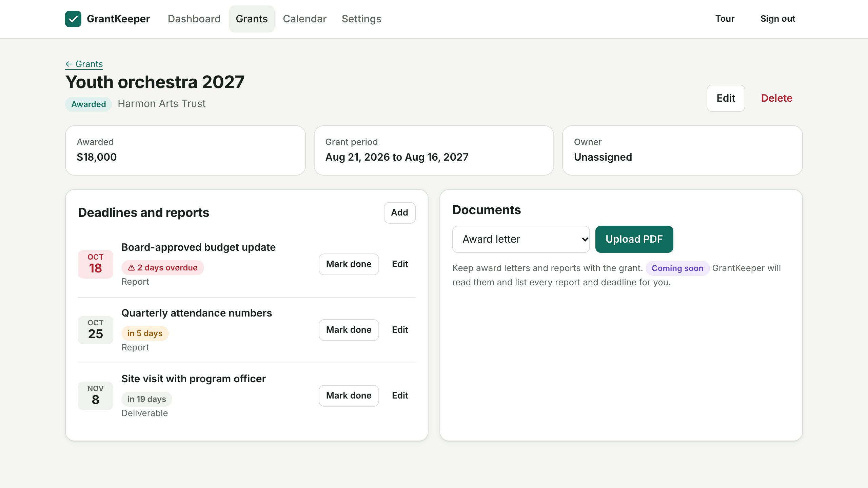Open the Award letter document type dropdown
The image size is (868, 488).
521,239
